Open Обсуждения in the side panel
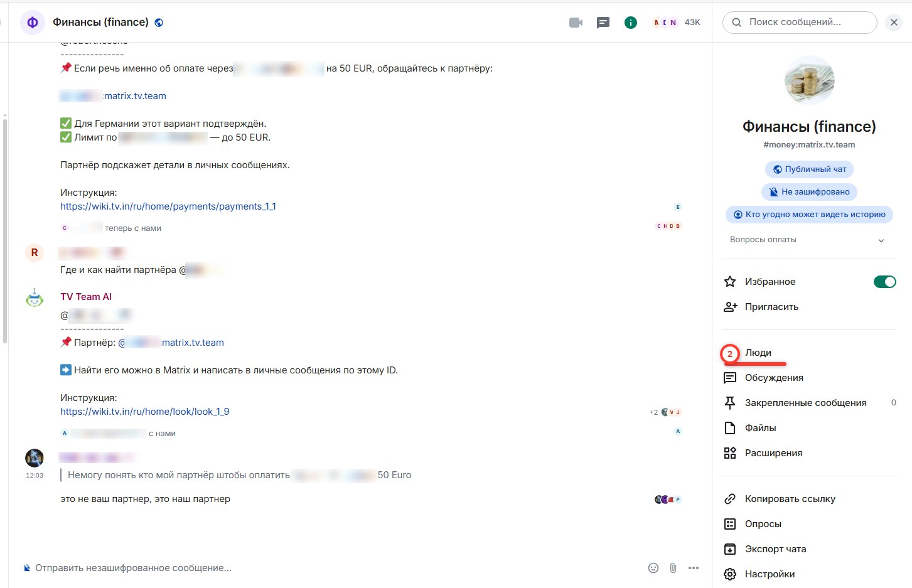912x588 pixels. (x=810, y=378)
